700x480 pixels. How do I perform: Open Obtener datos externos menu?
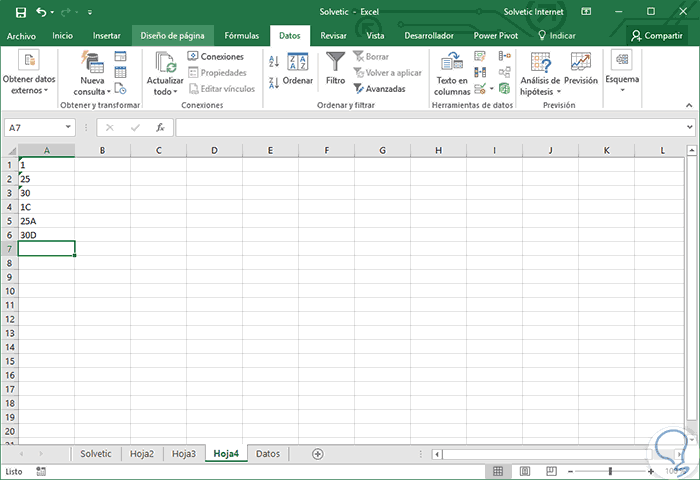[x=29, y=72]
